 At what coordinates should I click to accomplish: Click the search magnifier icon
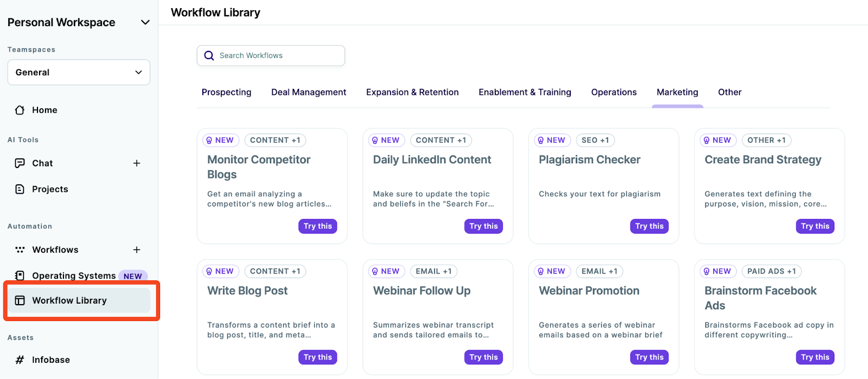click(x=209, y=56)
